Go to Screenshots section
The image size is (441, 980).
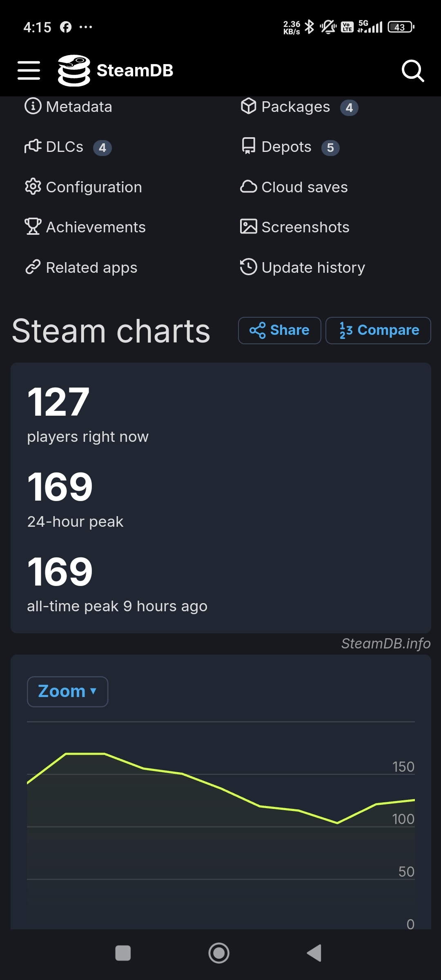(295, 227)
